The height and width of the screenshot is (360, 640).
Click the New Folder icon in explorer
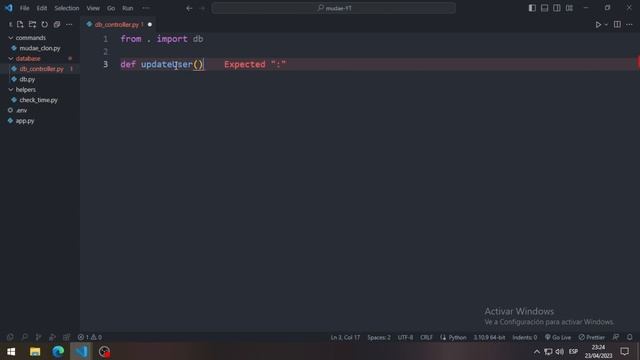tap(32, 24)
